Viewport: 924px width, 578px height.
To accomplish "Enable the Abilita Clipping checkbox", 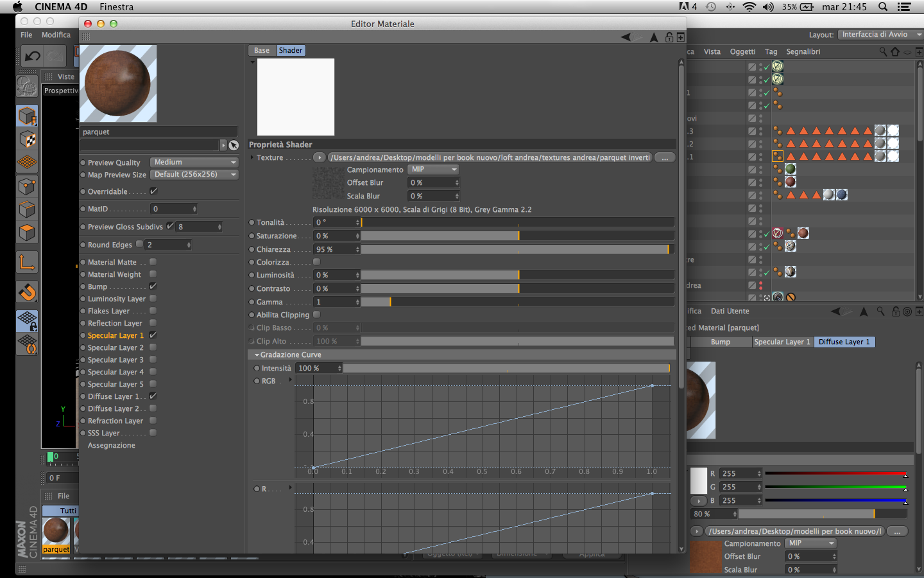I will pos(316,315).
